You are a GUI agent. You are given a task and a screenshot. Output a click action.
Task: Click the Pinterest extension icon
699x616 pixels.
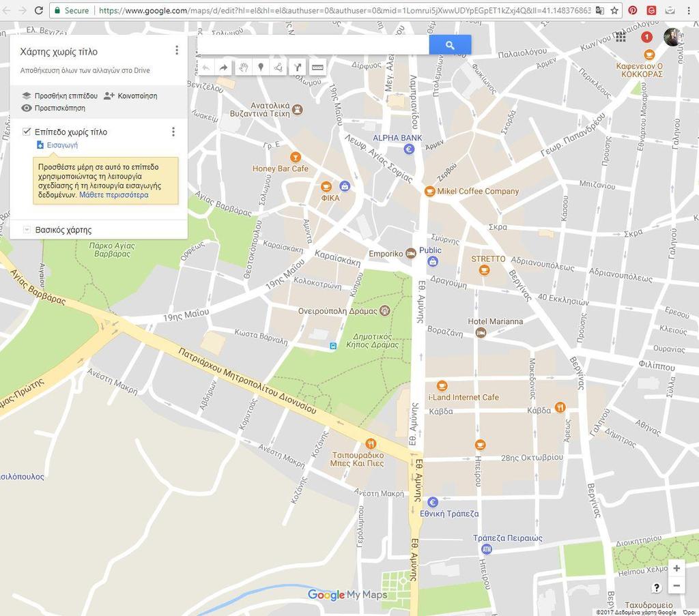point(632,10)
